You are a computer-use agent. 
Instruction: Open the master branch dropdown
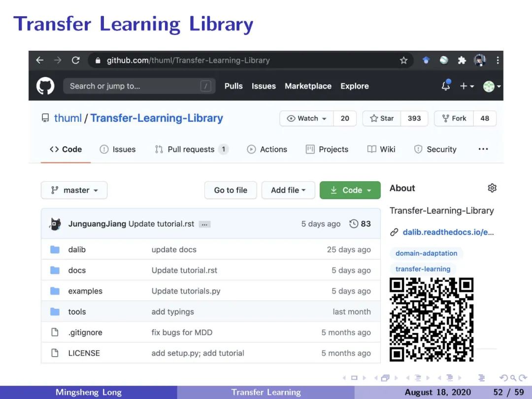pos(74,190)
